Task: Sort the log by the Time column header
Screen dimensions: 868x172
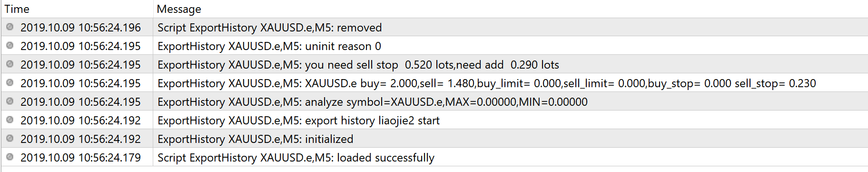Action: [77, 9]
